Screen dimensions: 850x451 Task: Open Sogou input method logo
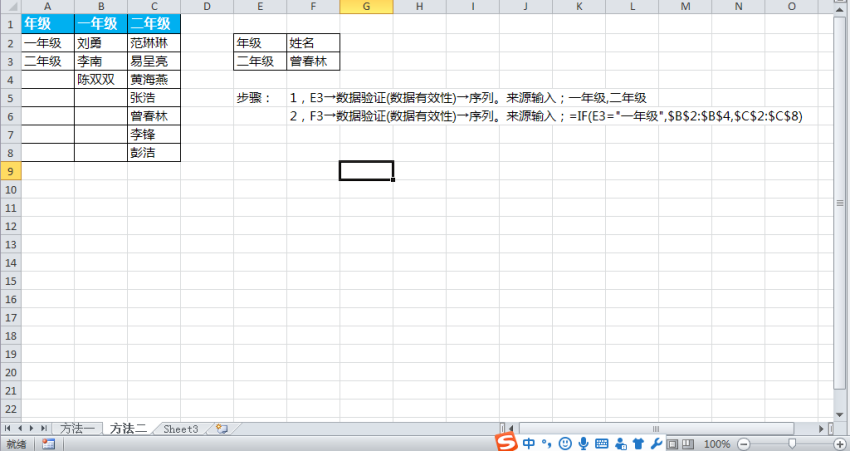[506, 442]
